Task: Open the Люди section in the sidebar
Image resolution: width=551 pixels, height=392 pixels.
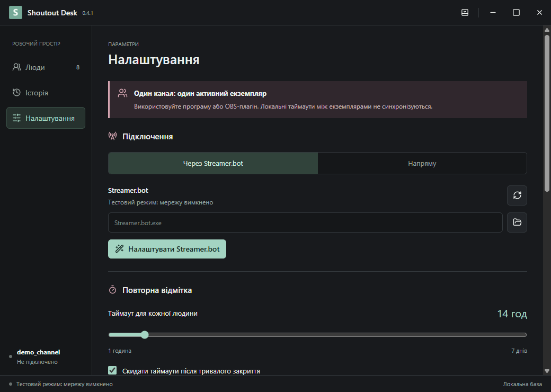Action: pyautogui.click(x=46, y=67)
